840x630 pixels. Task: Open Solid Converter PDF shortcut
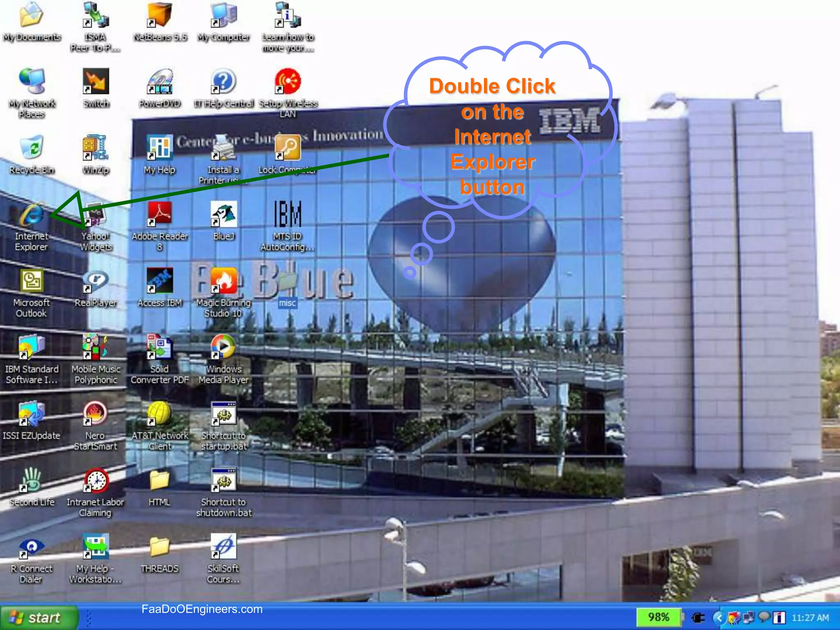pos(160,347)
